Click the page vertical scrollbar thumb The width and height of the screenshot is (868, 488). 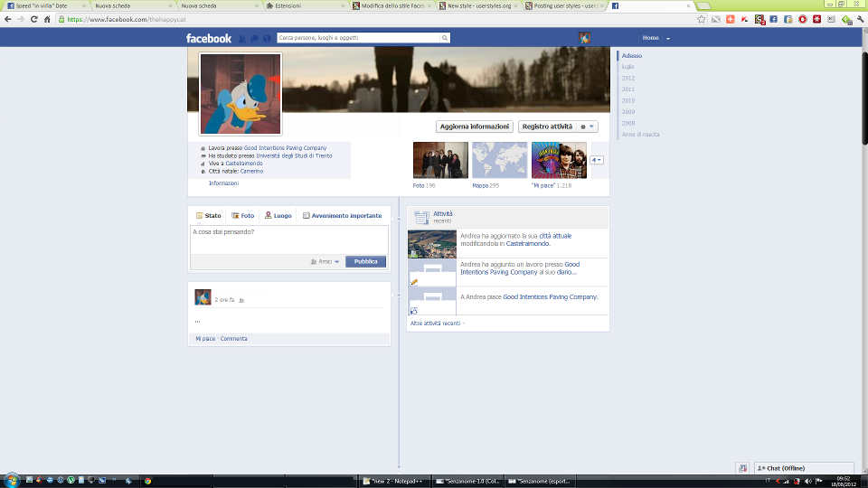coord(864,99)
